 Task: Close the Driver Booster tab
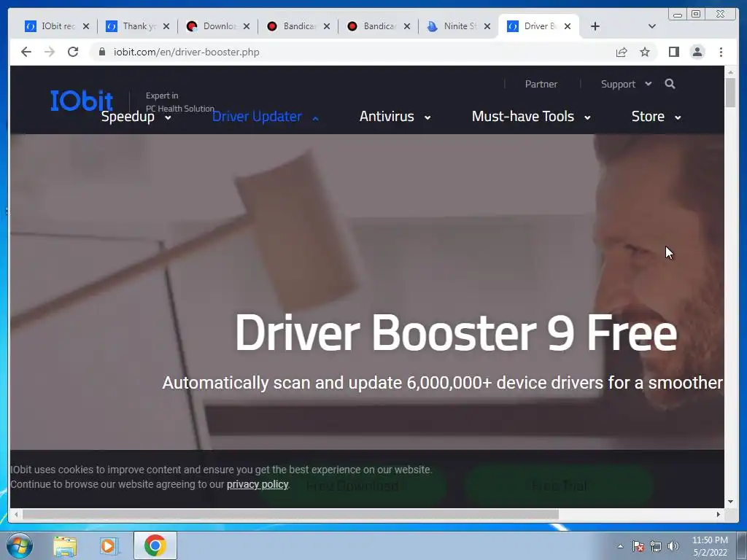coord(568,26)
